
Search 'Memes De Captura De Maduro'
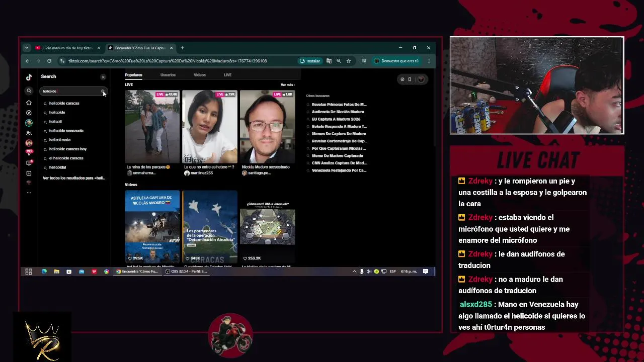[x=339, y=134]
